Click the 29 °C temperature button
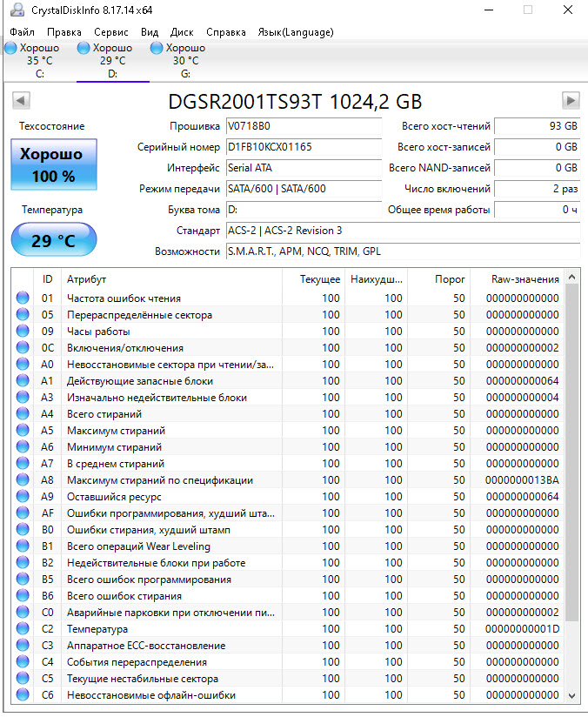 pos(54,239)
